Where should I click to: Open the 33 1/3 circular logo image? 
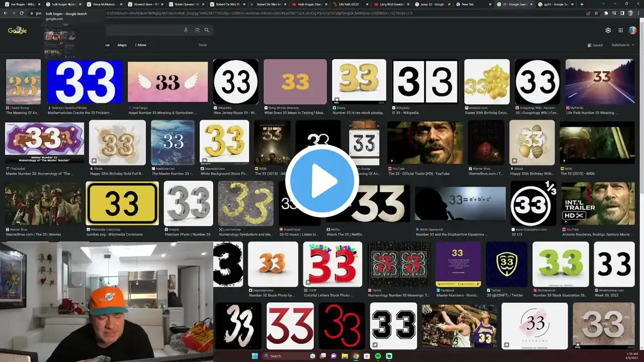click(x=533, y=203)
